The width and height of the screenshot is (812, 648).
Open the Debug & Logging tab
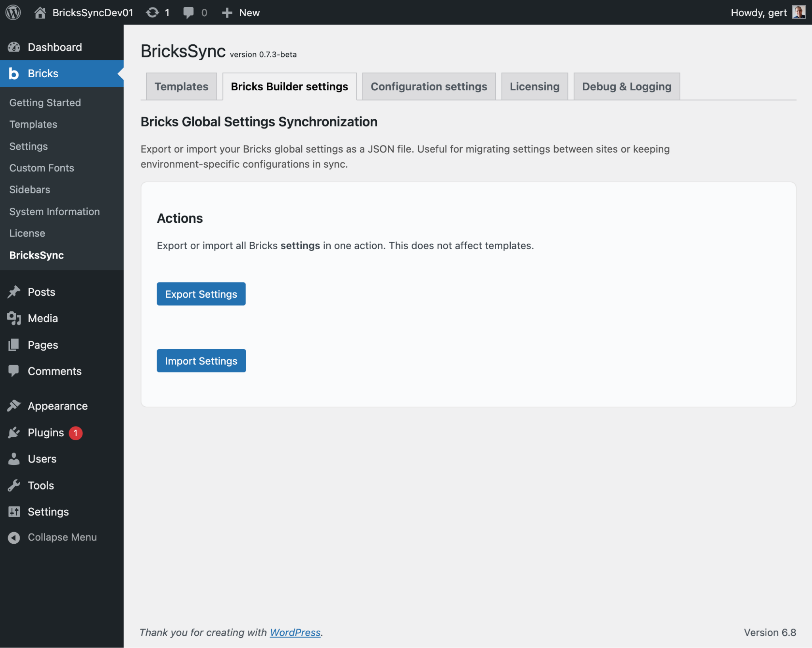coord(626,86)
